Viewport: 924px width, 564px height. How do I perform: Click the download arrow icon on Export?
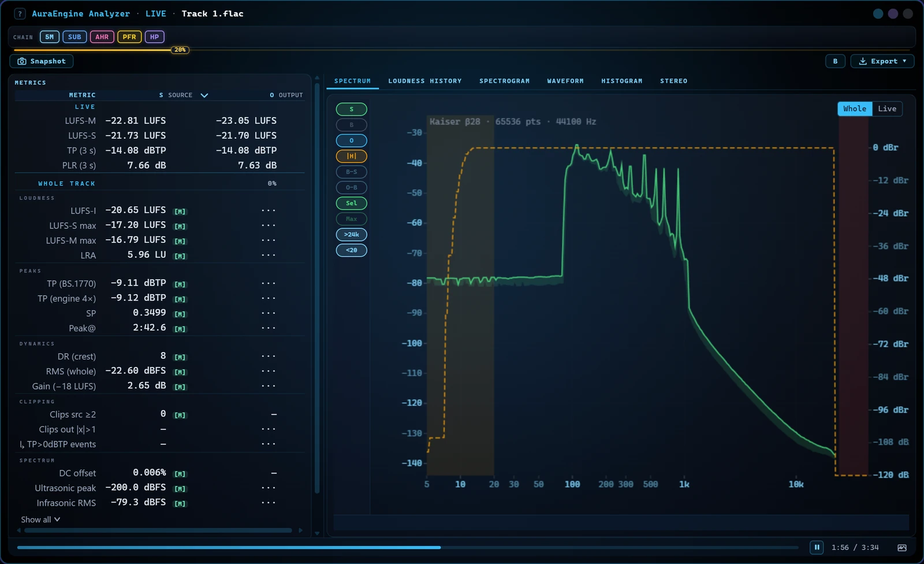pos(863,61)
